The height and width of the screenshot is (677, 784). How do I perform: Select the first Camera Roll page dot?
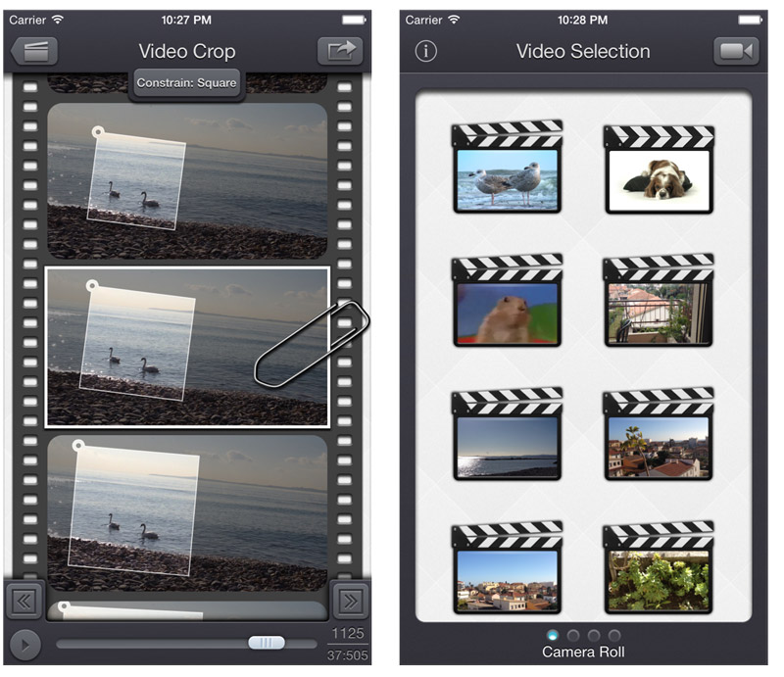(554, 636)
